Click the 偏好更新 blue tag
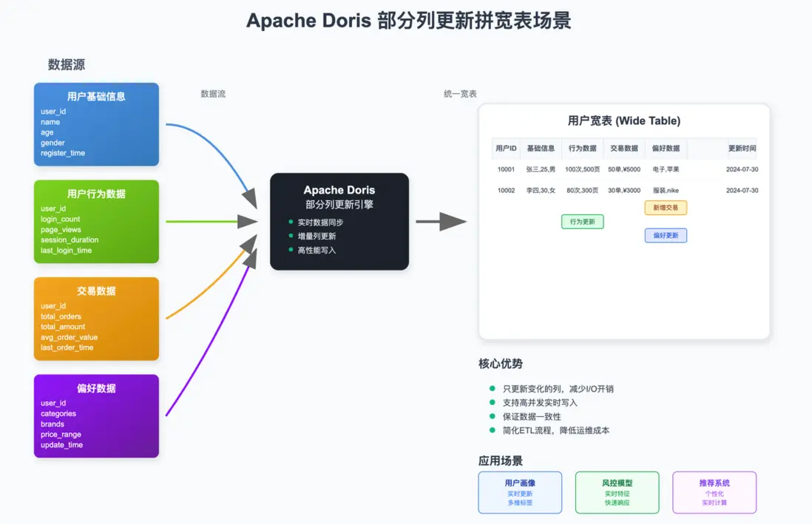812x524 pixels. 666,236
